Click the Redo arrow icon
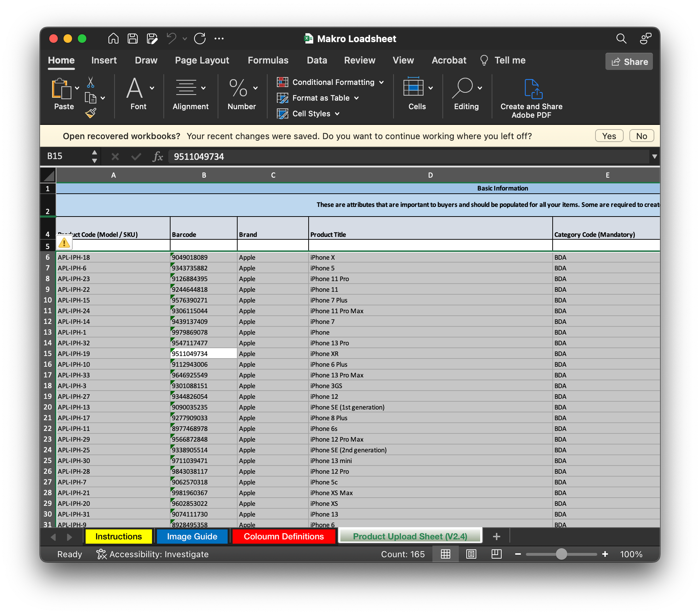The height and width of the screenshot is (615, 700). tap(200, 39)
